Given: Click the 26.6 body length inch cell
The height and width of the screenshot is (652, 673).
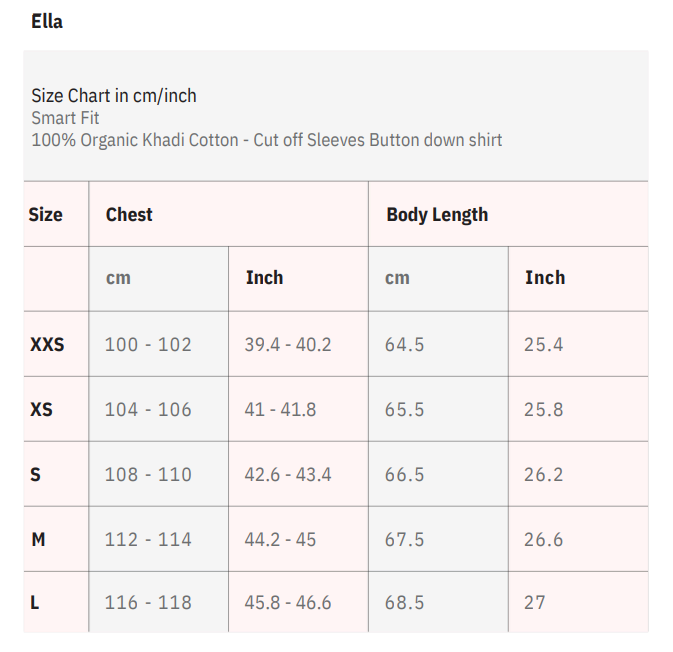Looking at the screenshot, I should tap(543, 539).
